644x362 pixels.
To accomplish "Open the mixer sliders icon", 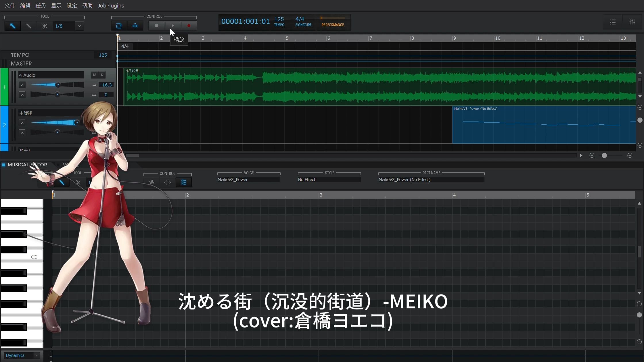I will (x=632, y=22).
